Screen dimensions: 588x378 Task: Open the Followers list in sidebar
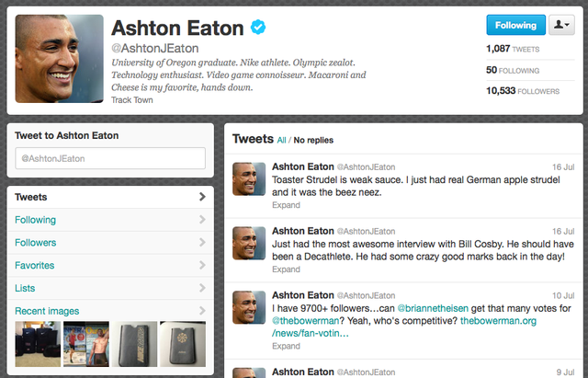pos(35,243)
